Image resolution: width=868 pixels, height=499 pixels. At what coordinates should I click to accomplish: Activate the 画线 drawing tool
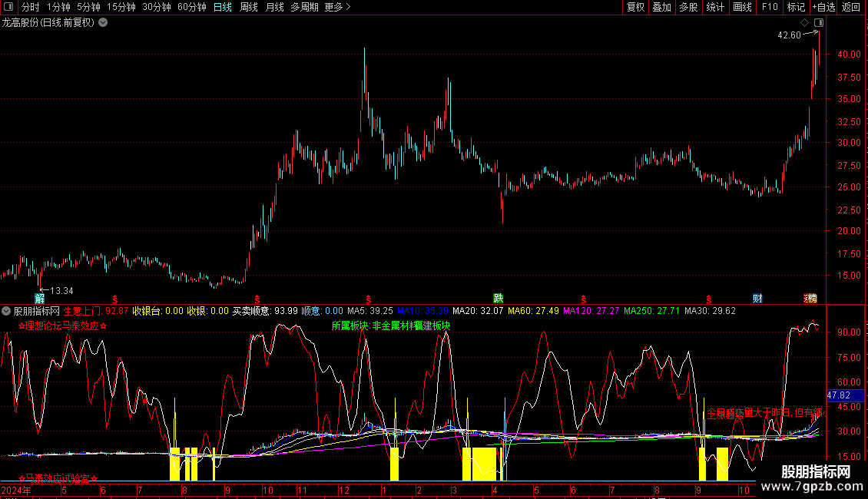[x=742, y=7]
